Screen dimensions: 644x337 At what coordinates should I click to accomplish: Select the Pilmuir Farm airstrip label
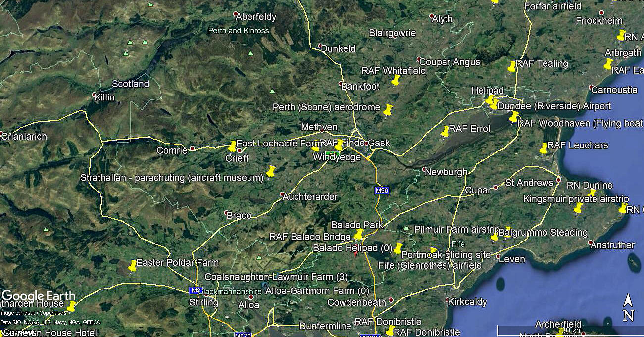click(456, 230)
